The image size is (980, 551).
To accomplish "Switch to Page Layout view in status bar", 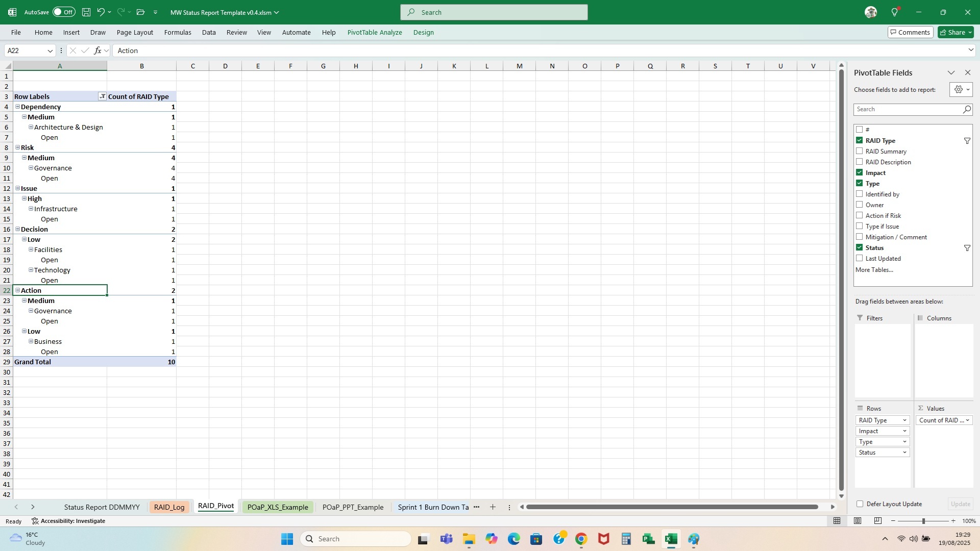I will click(857, 521).
